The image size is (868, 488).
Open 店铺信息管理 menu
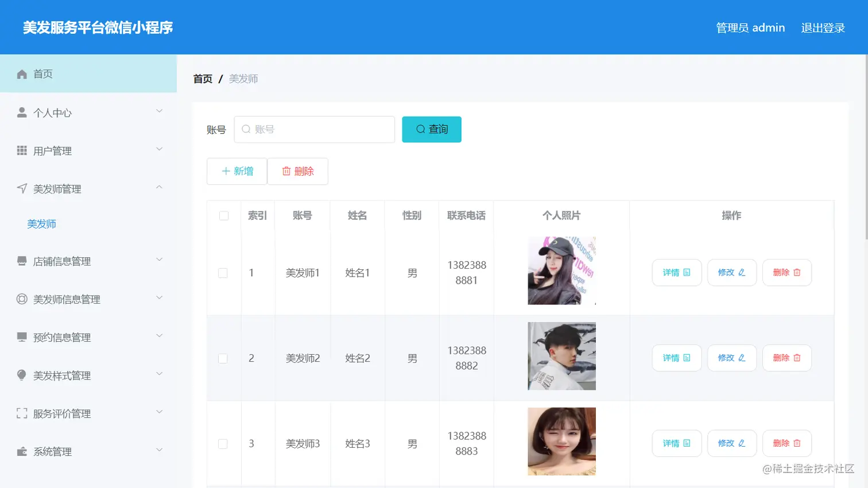click(x=88, y=261)
